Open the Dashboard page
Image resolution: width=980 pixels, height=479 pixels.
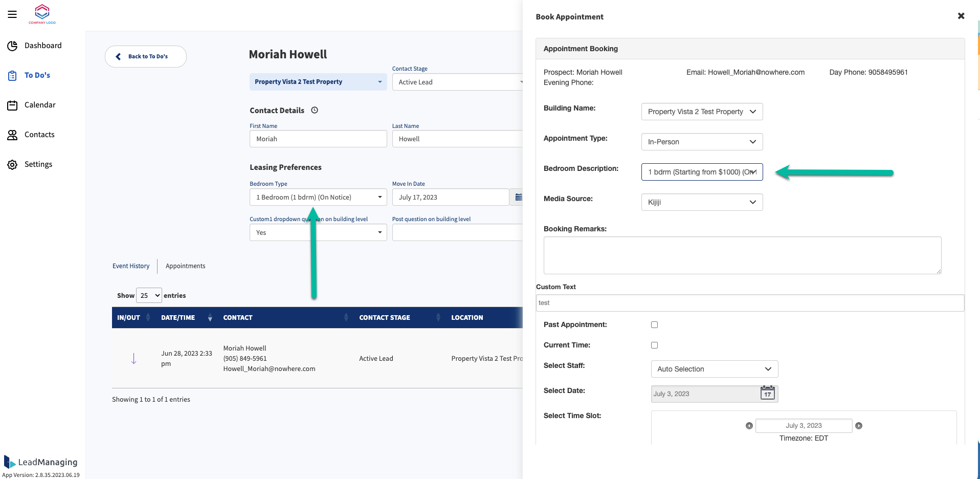tap(43, 46)
